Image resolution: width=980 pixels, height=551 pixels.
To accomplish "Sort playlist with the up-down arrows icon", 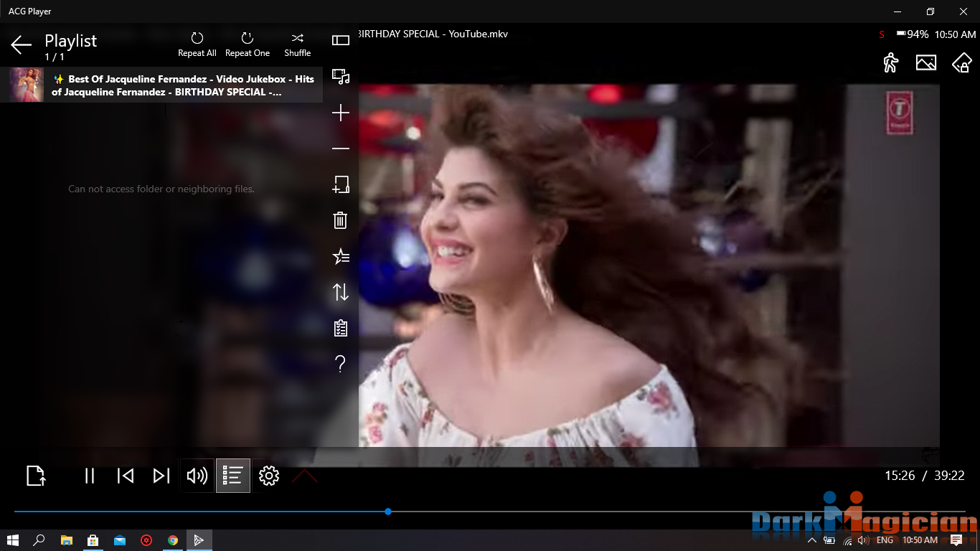I will [341, 292].
